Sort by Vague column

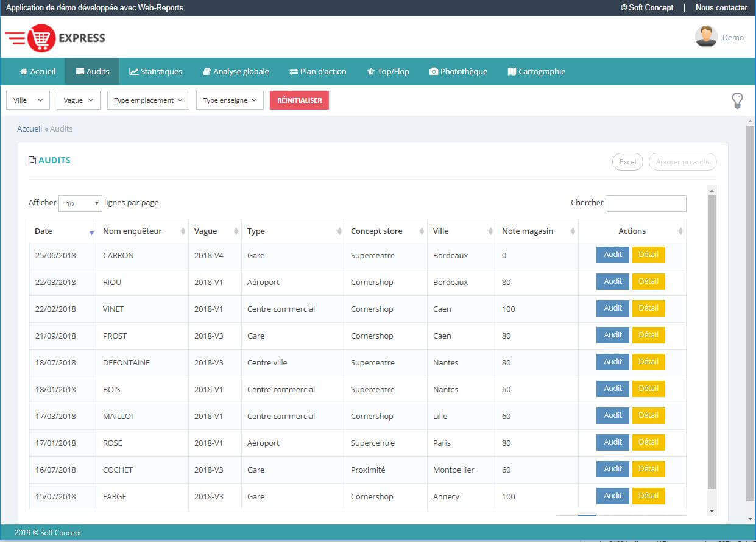(215, 231)
